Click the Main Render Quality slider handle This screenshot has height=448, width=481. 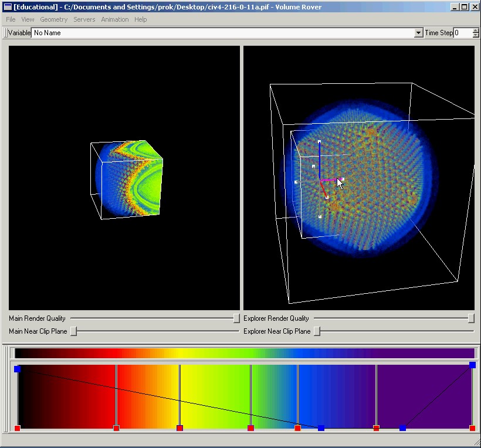point(236,318)
